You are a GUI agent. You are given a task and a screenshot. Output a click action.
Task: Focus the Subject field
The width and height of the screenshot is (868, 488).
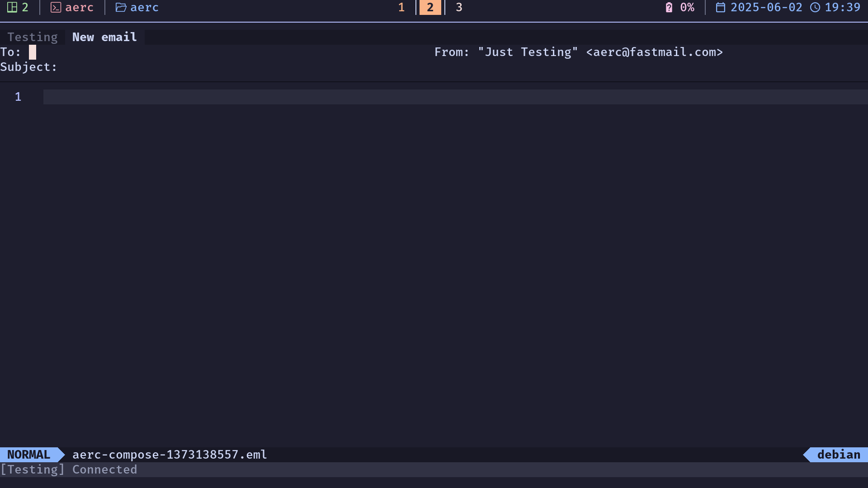[434, 67]
